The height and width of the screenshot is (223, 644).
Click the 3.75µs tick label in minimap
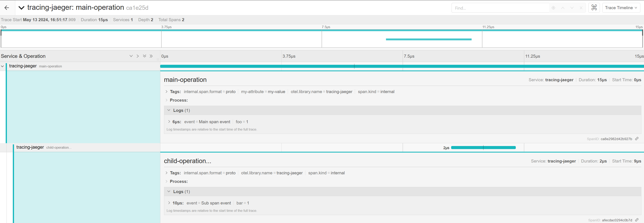(x=166, y=27)
